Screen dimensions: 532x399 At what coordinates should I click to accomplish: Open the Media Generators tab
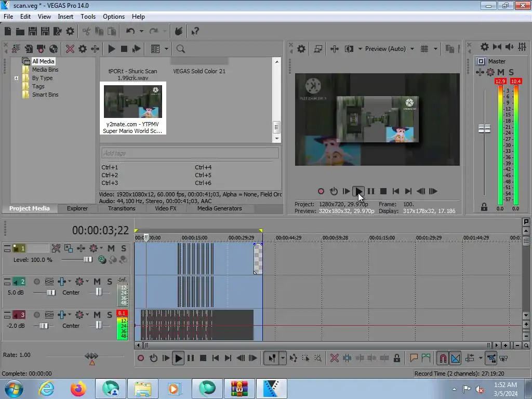click(x=220, y=208)
